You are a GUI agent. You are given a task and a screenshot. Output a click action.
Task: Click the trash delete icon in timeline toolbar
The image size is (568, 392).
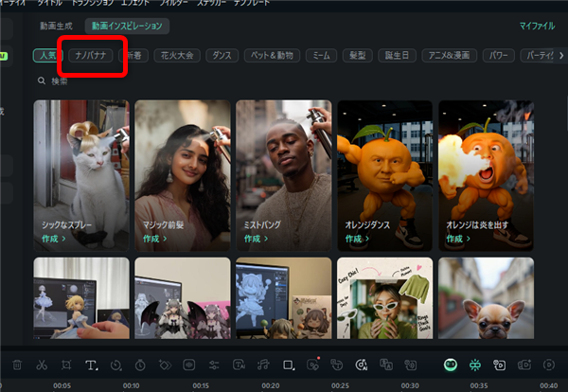coord(17,365)
